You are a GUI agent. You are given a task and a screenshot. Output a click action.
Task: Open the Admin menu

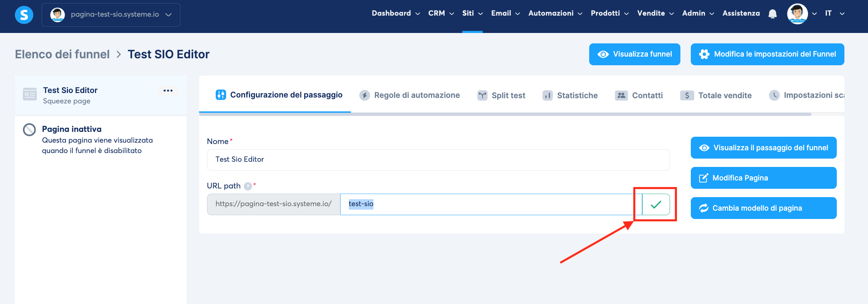tap(698, 13)
